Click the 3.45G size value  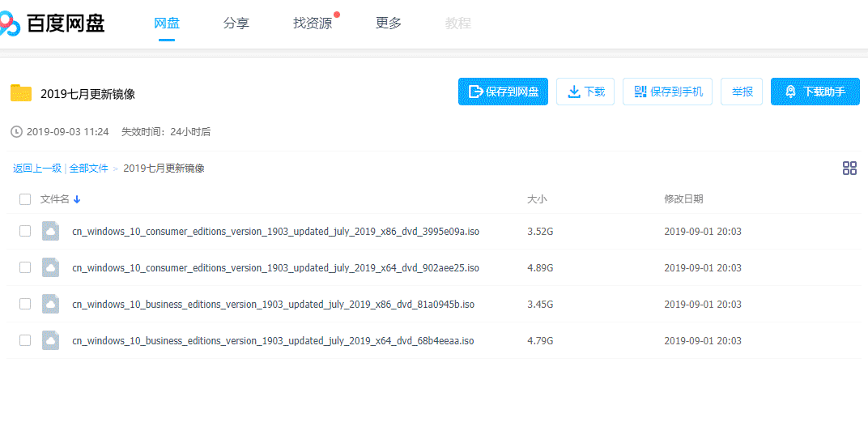540,304
